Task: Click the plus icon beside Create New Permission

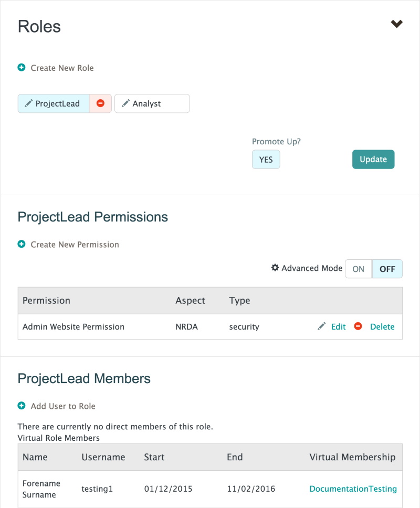Action: [x=21, y=244]
